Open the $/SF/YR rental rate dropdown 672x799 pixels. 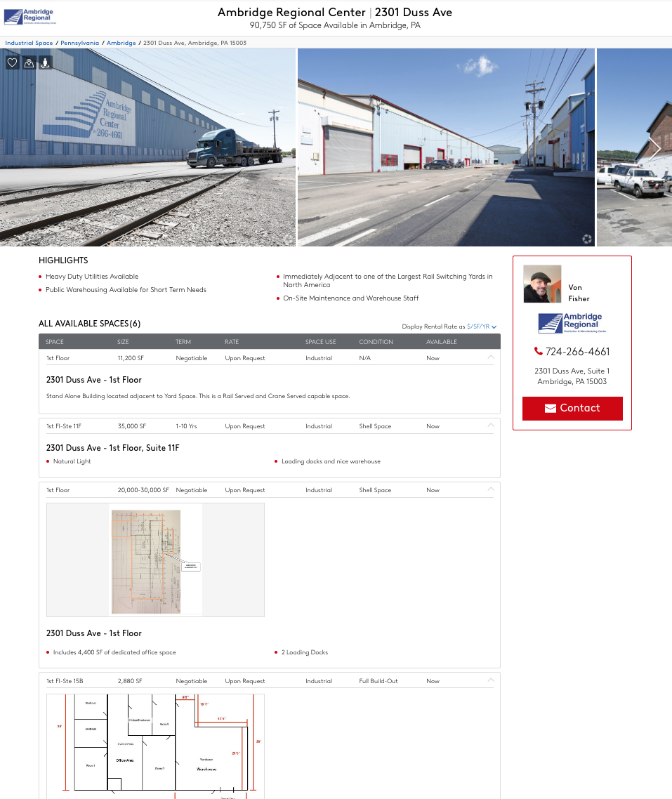[x=482, y=326]
